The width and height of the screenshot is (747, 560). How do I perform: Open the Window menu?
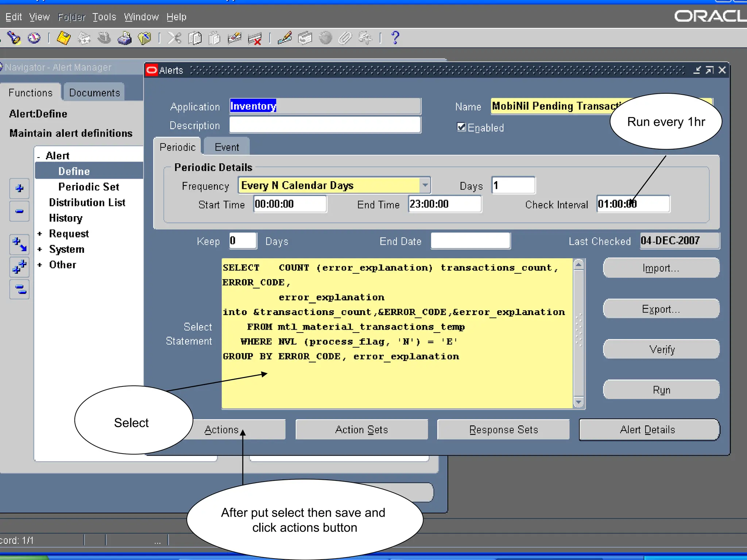pos(141,17)
